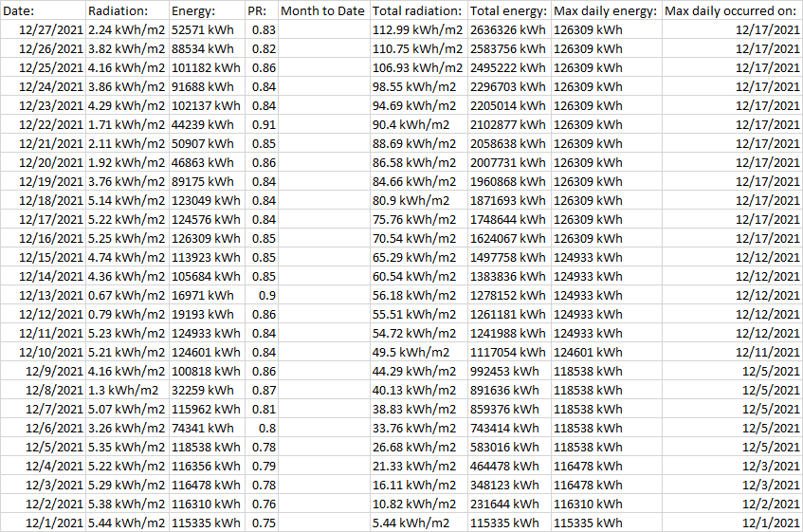Select the 'Energy:' header cell
Viewport: 803px width, 532px height.
coord(207,10)
